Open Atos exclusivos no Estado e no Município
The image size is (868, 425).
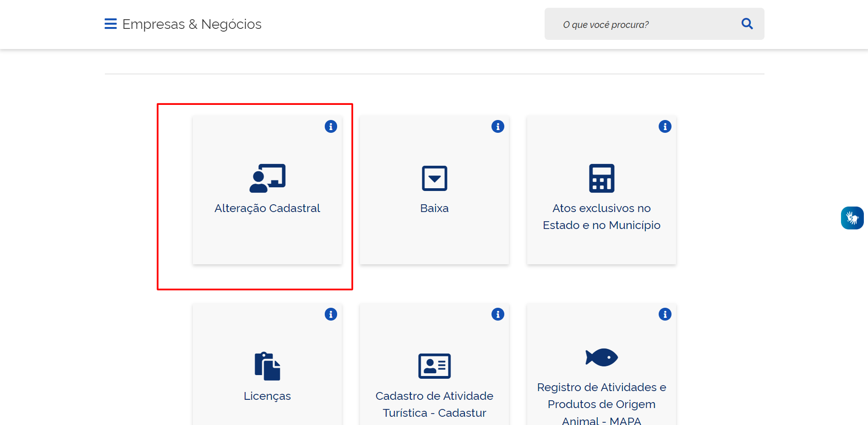point(602,217)
